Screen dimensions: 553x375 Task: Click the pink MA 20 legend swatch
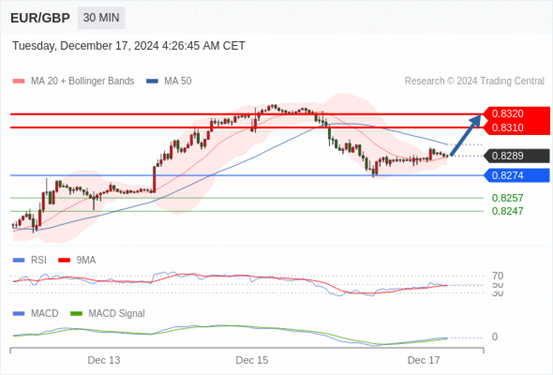click(19, 81)
